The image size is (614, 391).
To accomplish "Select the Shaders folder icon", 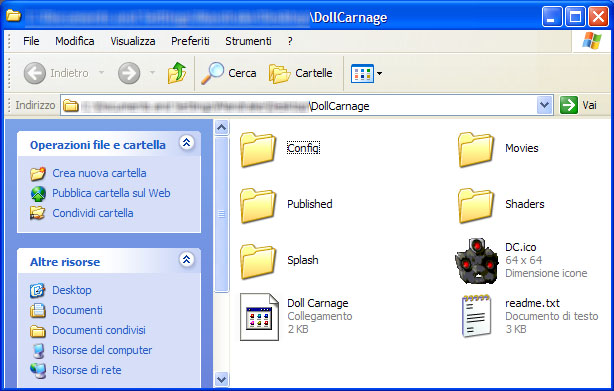I will point(476,205).
